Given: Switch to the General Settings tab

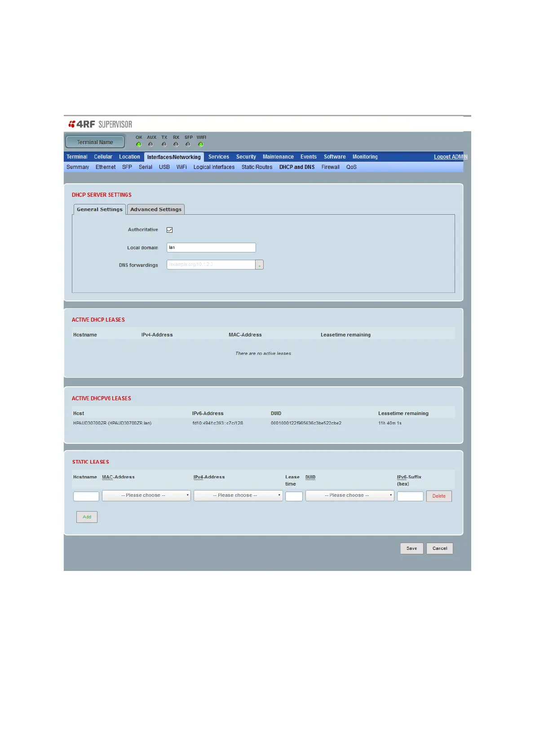Looking at the screenshot, I should click(100, 209).
